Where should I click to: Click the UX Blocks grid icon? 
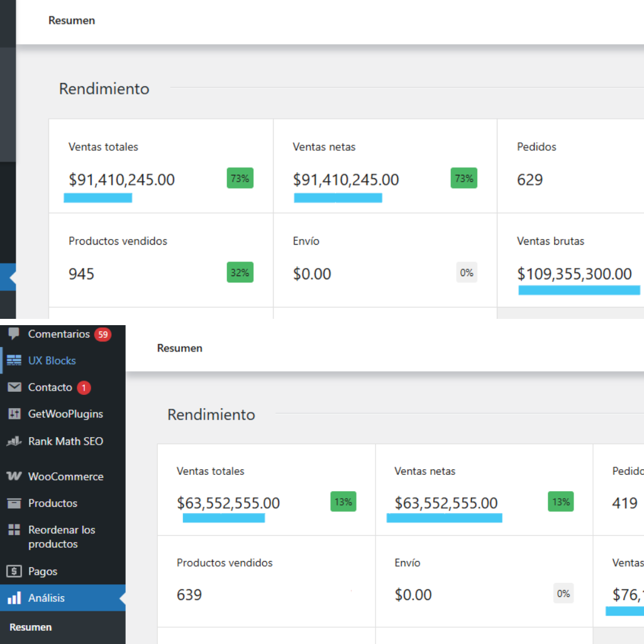pyautogui.click(x=14, y=360)
